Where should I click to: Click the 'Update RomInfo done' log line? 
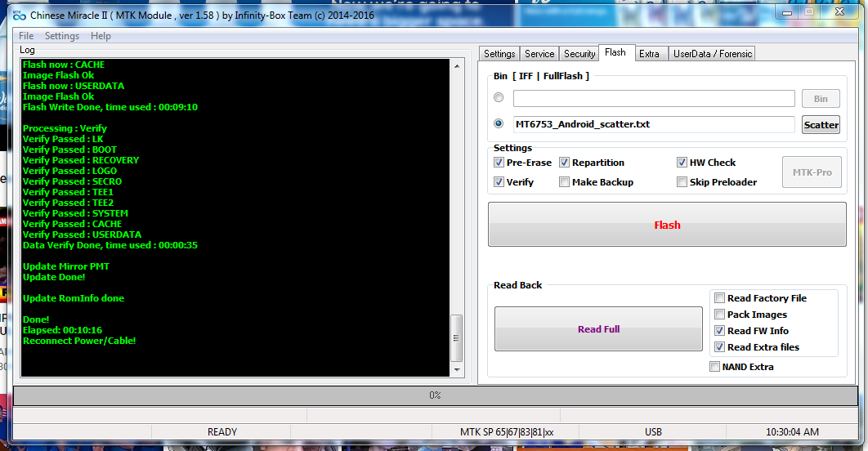74,298
